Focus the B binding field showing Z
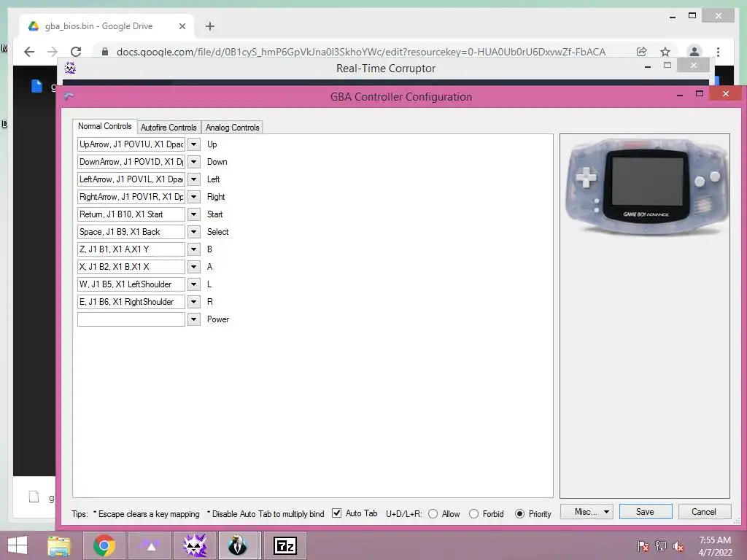Viewport: 747px width, 560px height. tap(131, 249)
